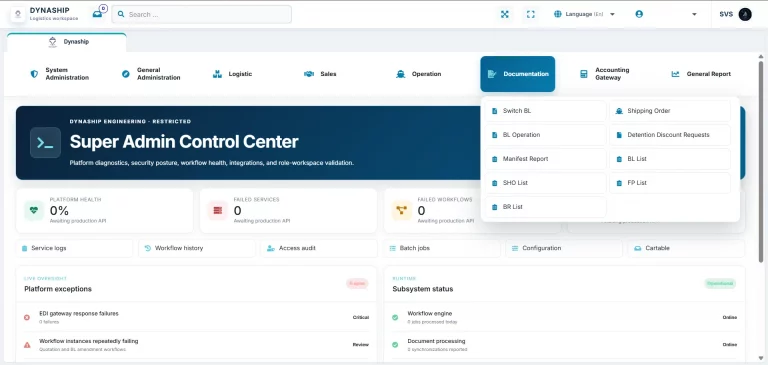Viewport: 768px width, 365px height.
Task: Open the cartable inbox icon with badge
Action: pos(98,14)
